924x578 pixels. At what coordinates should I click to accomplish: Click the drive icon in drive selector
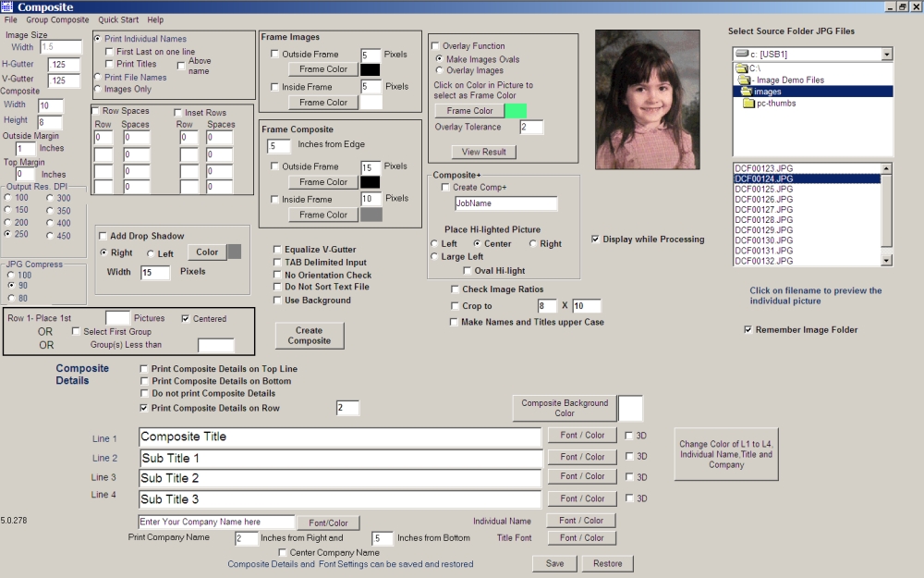(742, 55)
